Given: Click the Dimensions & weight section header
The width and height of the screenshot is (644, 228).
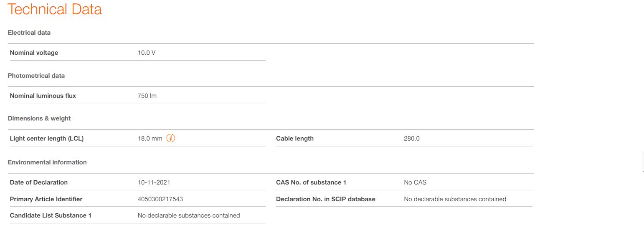Looking at the screenshot, I should coord(39,118).
